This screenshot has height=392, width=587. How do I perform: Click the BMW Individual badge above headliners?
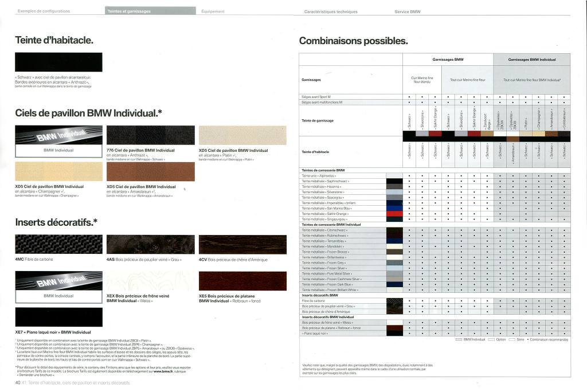(x=58, y=141)
